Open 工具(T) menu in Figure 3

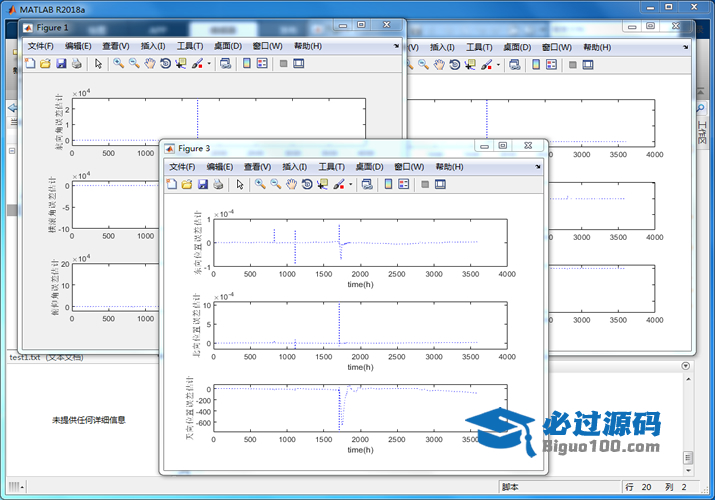point(331,167)
